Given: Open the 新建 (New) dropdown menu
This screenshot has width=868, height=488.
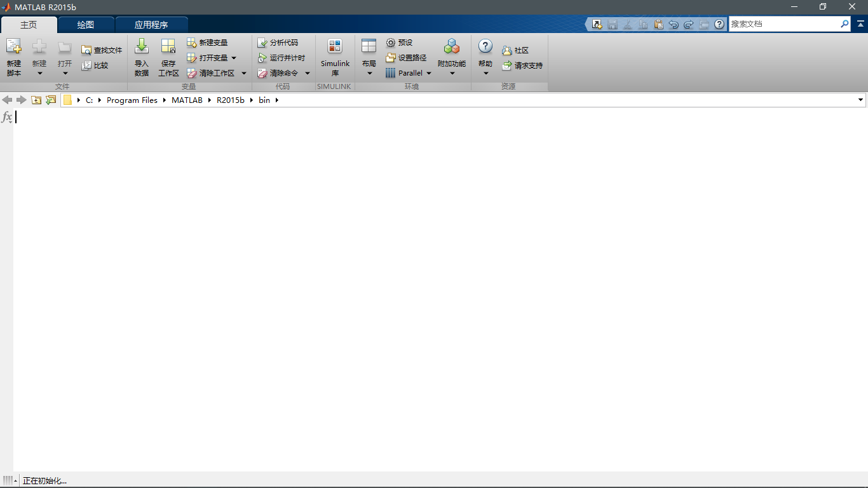Looking at the screenshot, I should 39,58.
